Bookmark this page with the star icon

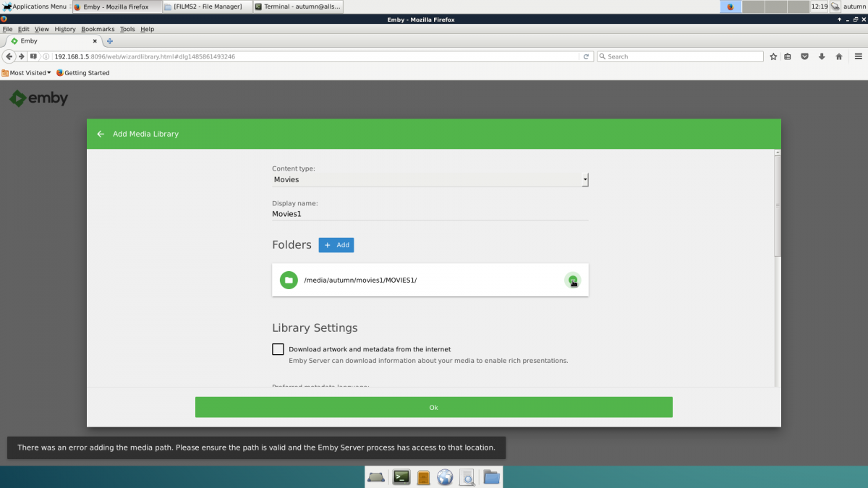(x=773, y=56)
